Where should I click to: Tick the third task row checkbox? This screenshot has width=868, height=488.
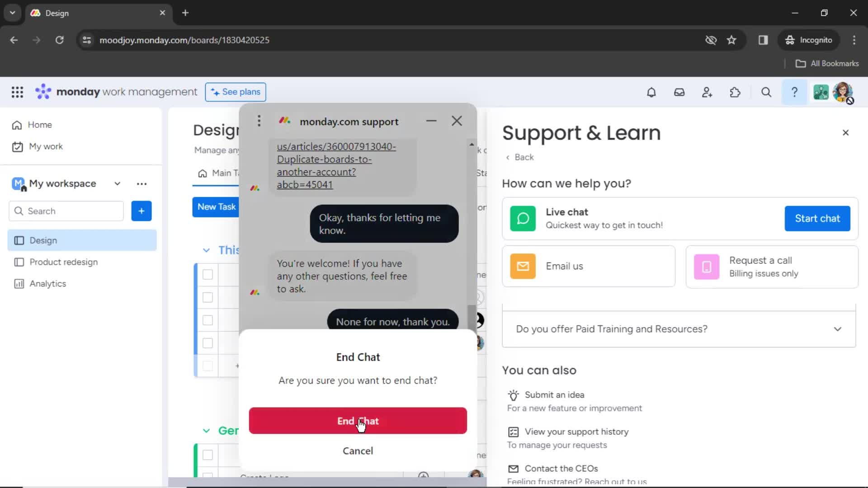208,320
